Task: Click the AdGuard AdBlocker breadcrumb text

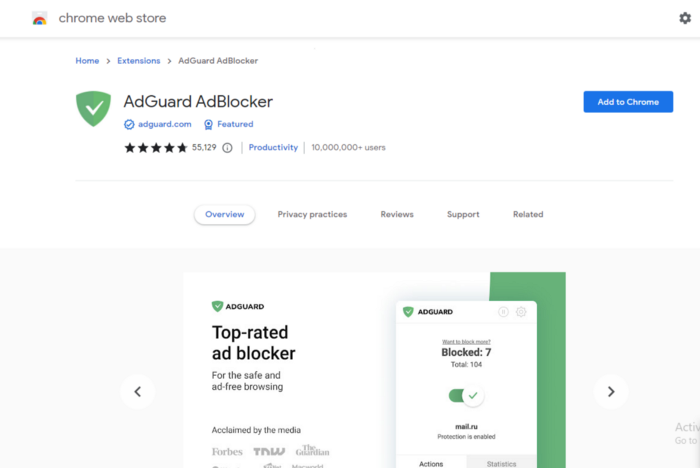Action: pos(218,61)
